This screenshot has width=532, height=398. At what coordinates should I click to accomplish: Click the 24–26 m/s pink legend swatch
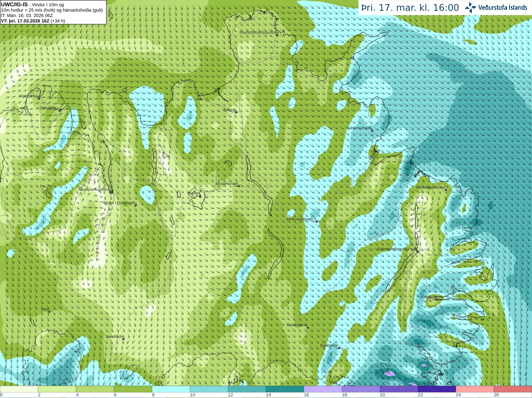point(475,389)
